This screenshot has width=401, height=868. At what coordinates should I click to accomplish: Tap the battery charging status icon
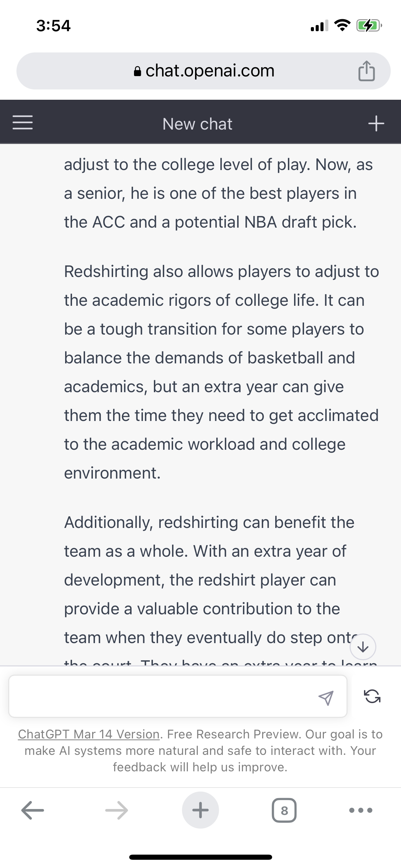369,26
